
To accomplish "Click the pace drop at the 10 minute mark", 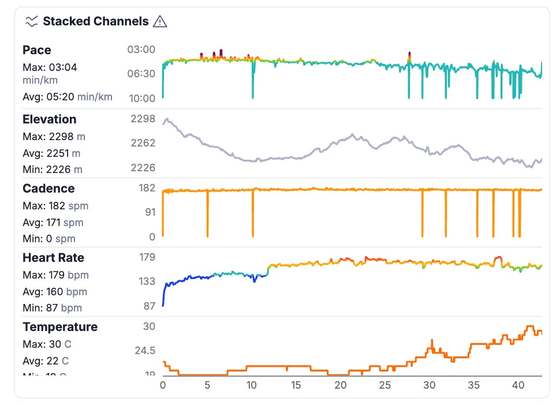I will coord(253,79).
